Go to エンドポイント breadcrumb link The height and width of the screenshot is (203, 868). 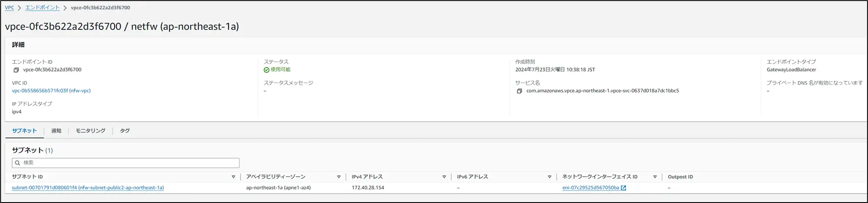42,8
